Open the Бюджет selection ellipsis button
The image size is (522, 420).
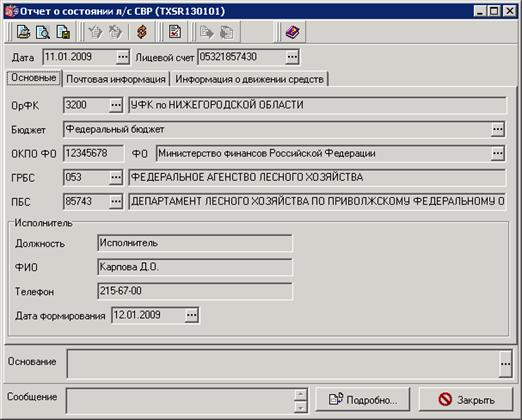point(498,129)
